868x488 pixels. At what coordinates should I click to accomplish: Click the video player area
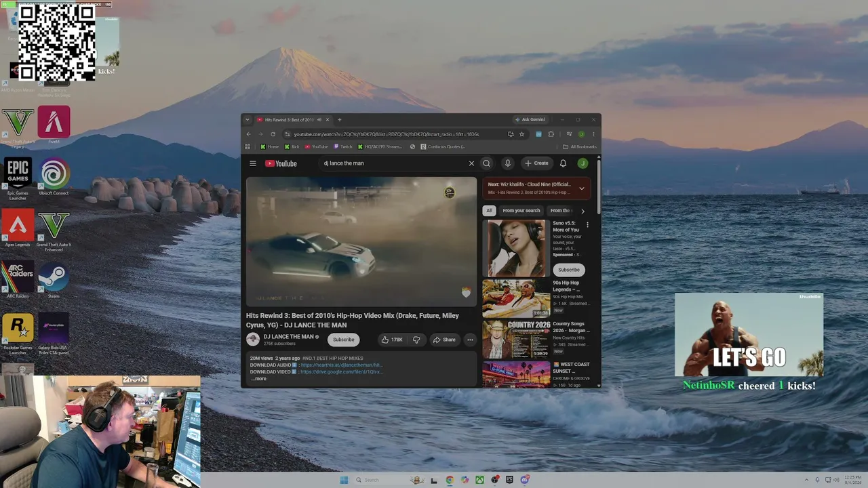[361, 242]
